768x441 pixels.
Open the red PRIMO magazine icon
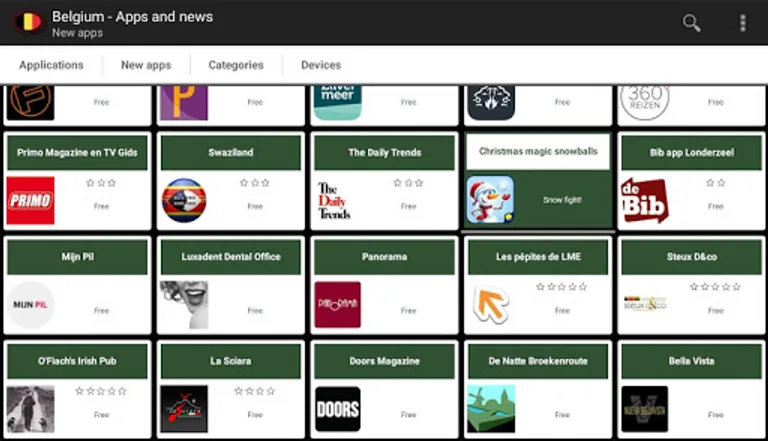point(30,200)
